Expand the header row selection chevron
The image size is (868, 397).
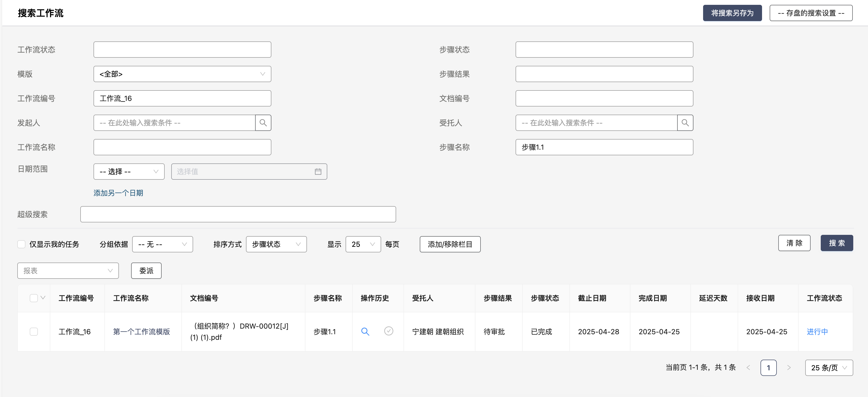[x=43, y=298]
